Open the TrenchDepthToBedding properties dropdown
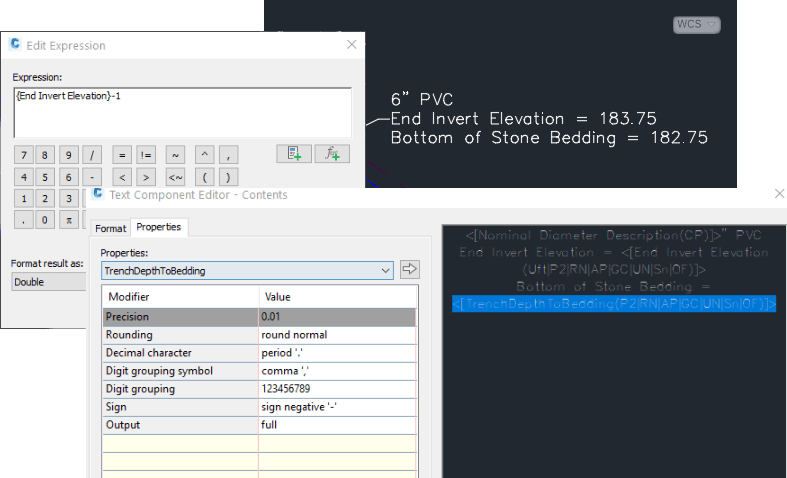Screen dimensions: 787x478 247,270
